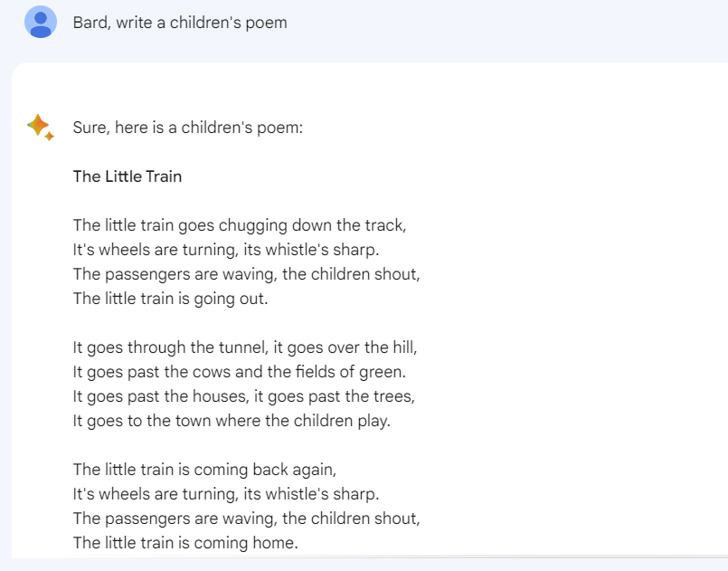Click the poem title "The Little Train"
Image resolution: width=728 pixels, height=571 pixels.
click(x=128, y=176)
